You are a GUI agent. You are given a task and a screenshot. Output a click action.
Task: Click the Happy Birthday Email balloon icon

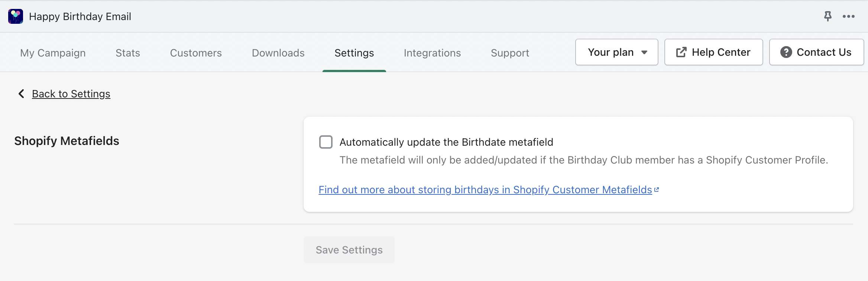point(16,16)
